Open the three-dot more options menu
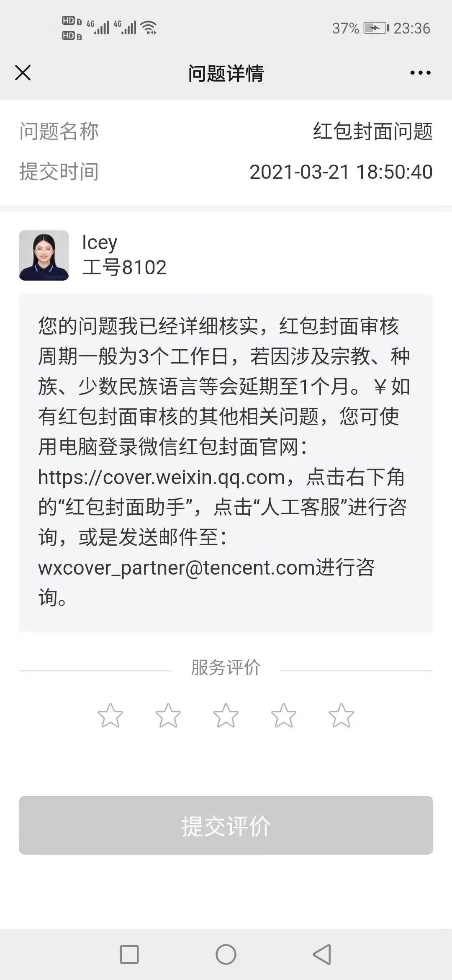The height and width of the screenshot is (980, 452). click(x=420, y=73)
